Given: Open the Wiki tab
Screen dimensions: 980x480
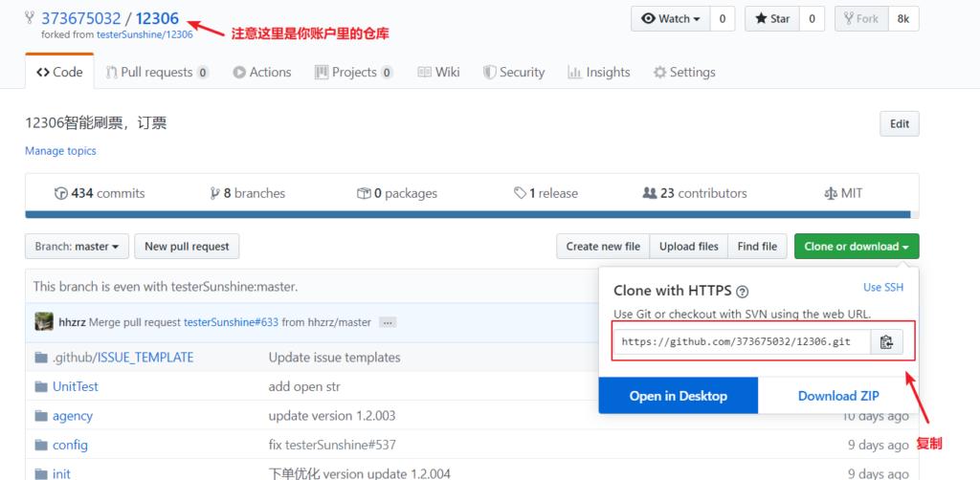Looking at the screenshot, I should (x=438, y=72).
